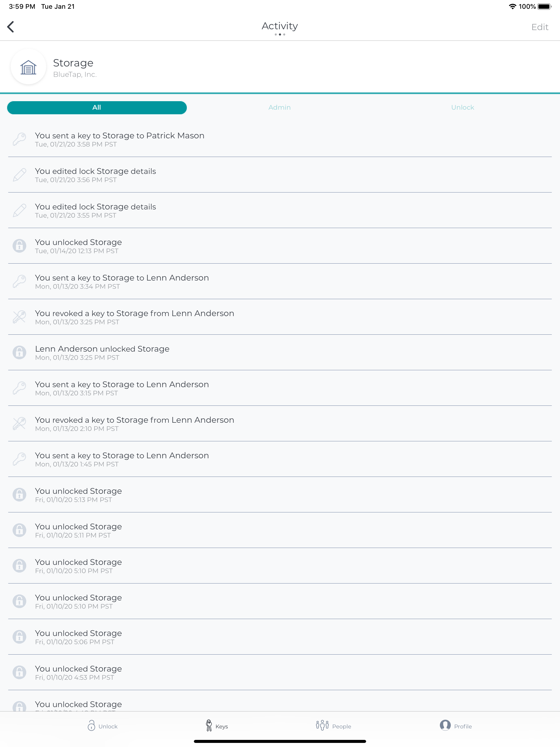Open the Profile tab in bottom bar
The width and height of the screenshot is (560, 747).
coord(456,725)
